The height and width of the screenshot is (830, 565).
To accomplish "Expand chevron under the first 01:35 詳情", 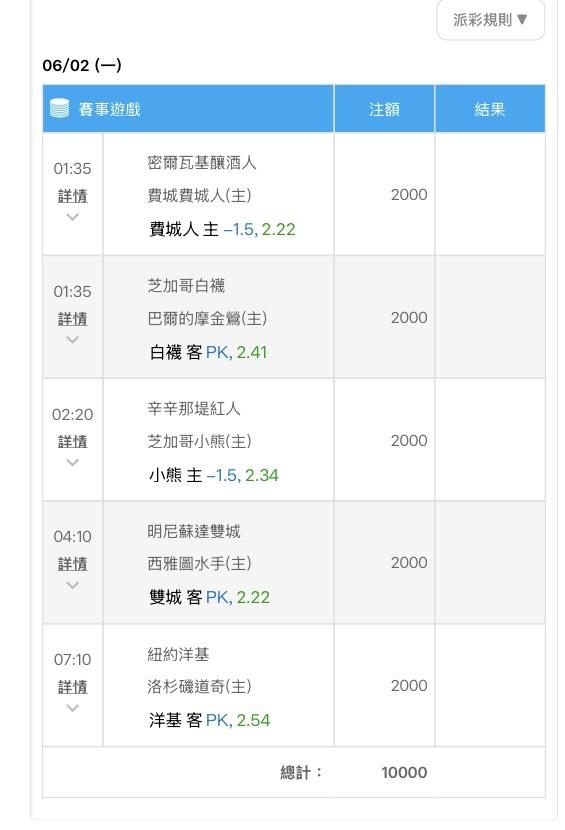I will click(x=73, y=217).
